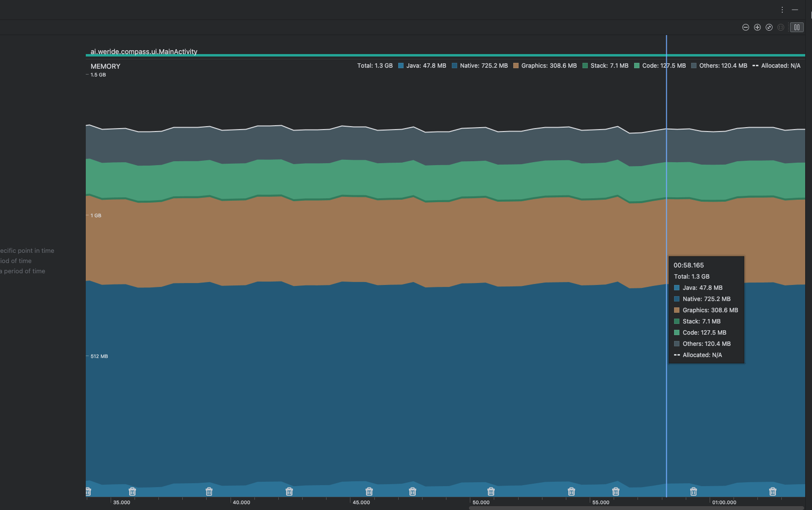Click Others: 120.4 MB in tooltip
Viewport: 812px width, 510px height.
[707, 344]
